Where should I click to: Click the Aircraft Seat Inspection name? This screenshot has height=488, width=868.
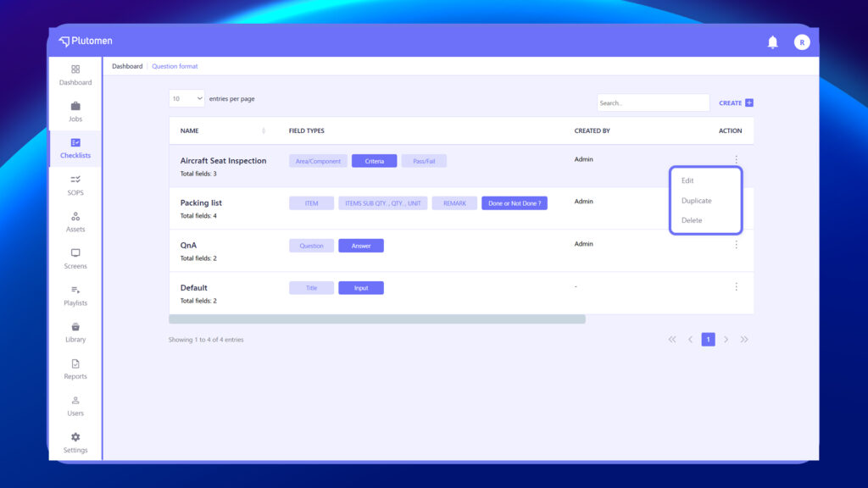click(223, 160)
